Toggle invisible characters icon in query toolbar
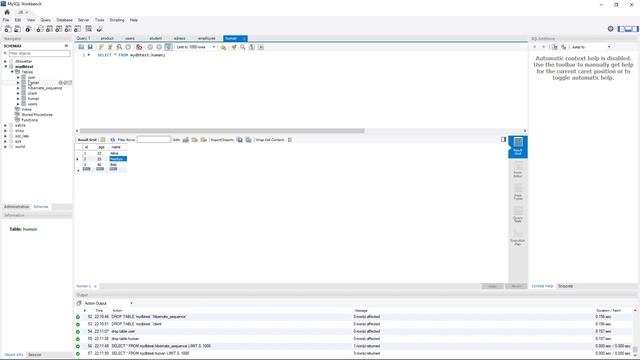Viewport: 640px width, 360px height. click(x=252, y=47)
